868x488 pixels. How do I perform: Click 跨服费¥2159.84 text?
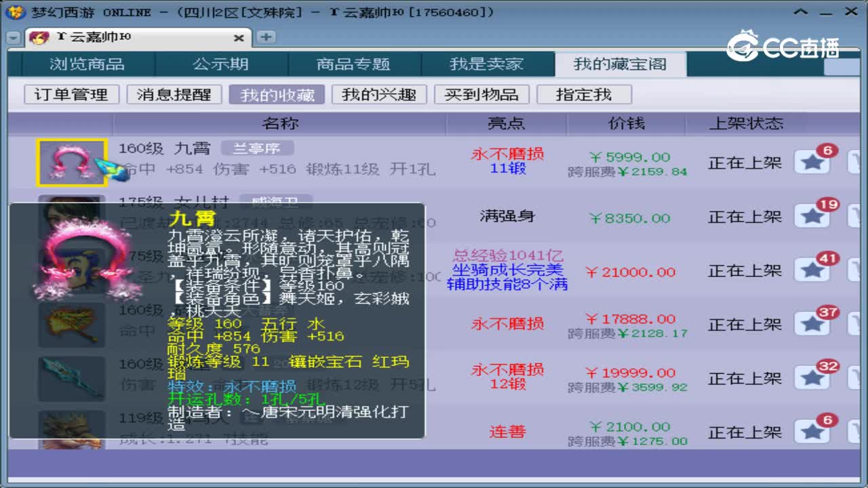(x=627, y=171)
